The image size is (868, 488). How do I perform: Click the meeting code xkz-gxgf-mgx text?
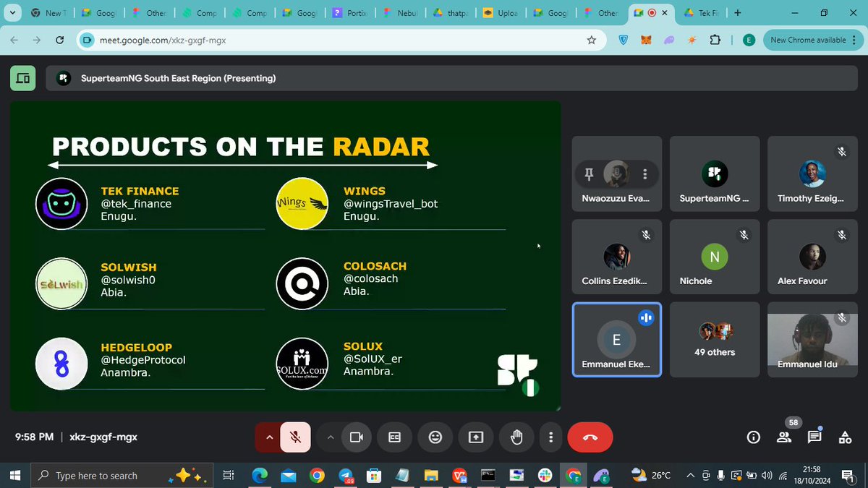pos(103,437)
